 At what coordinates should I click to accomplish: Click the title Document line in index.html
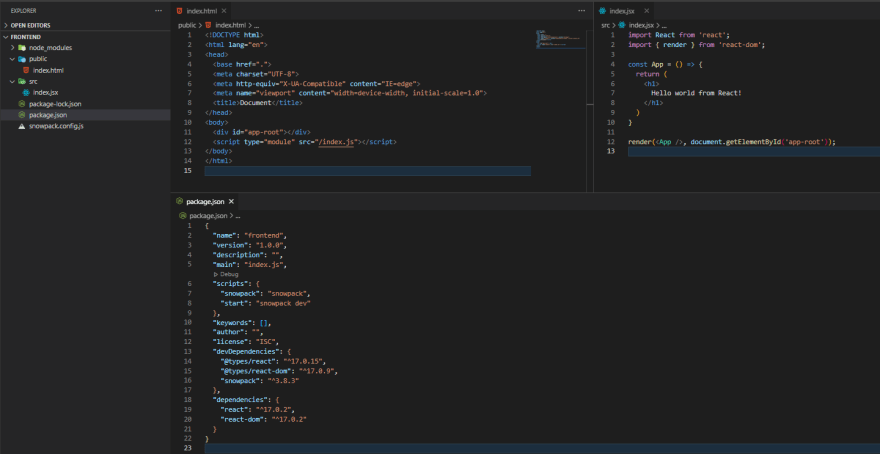click(258, 103)
